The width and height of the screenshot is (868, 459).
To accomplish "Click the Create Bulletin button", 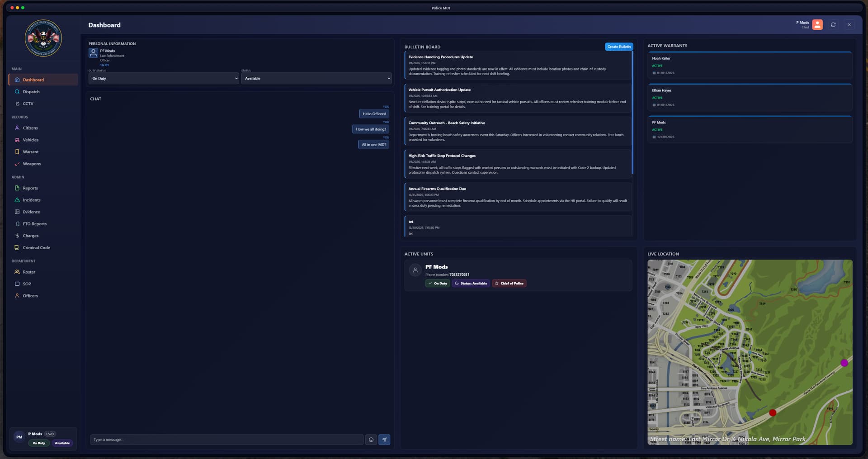I will (x=618, y=47).
